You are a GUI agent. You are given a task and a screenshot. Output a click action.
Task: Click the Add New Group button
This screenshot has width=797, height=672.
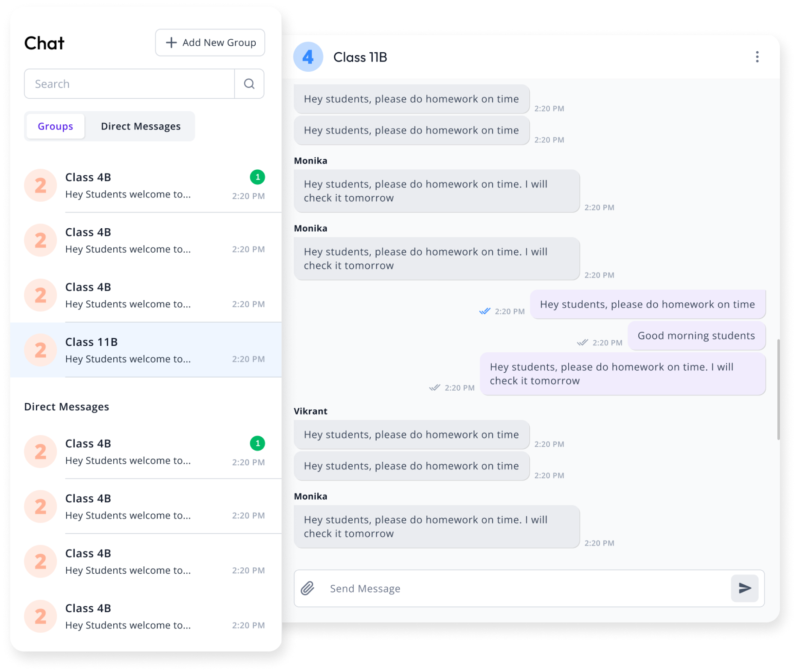(x=210, y=43)
